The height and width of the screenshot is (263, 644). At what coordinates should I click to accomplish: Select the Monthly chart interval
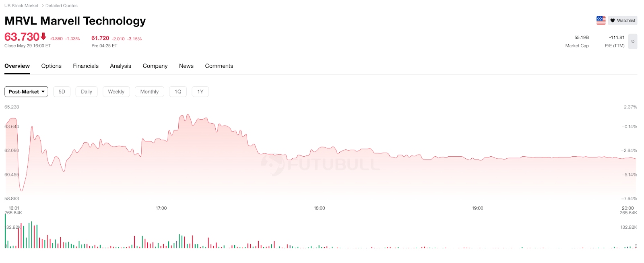click(149, 91)
